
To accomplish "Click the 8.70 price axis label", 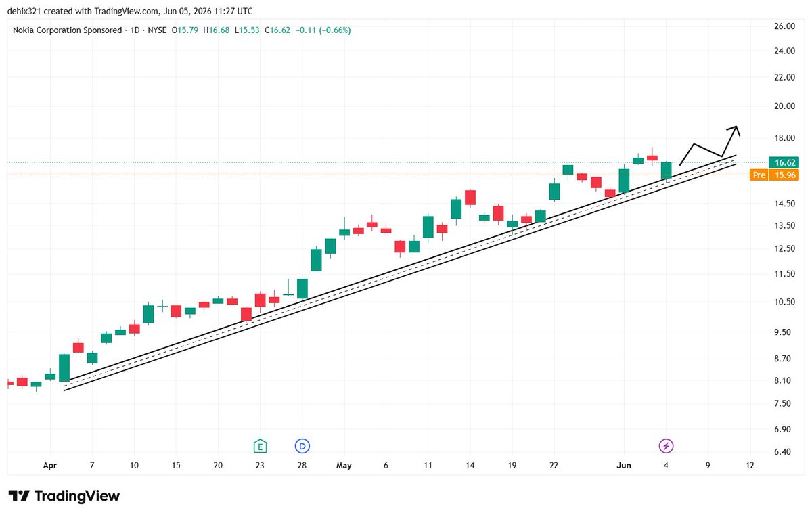I will point(784,359).
